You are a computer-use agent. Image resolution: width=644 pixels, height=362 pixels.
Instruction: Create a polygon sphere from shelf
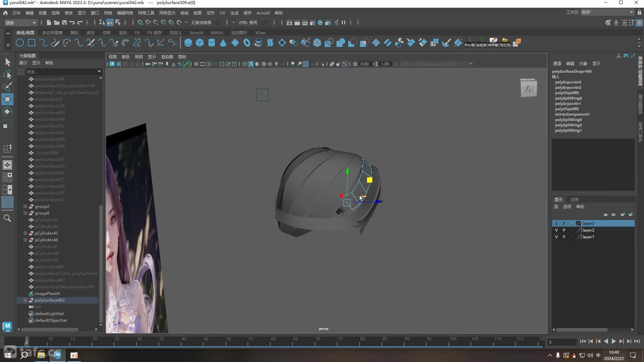pos(188,43)
